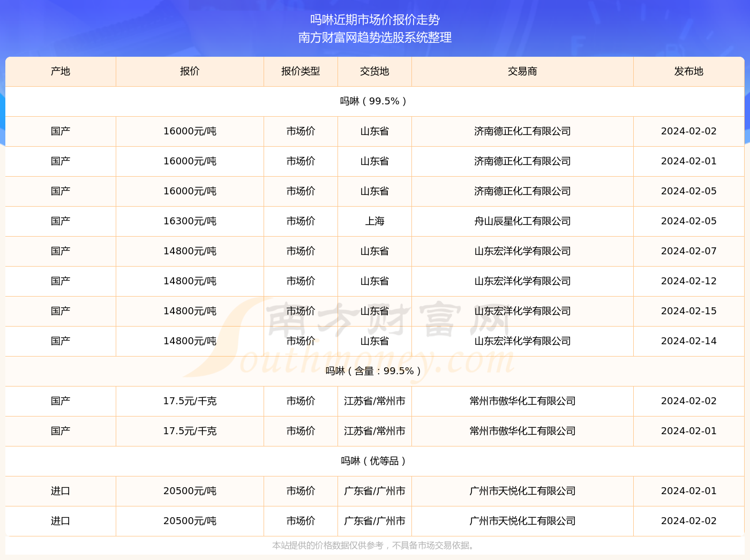Click 17.5元/千克 in the 2024-02-02 row

(x=190, y=401)
